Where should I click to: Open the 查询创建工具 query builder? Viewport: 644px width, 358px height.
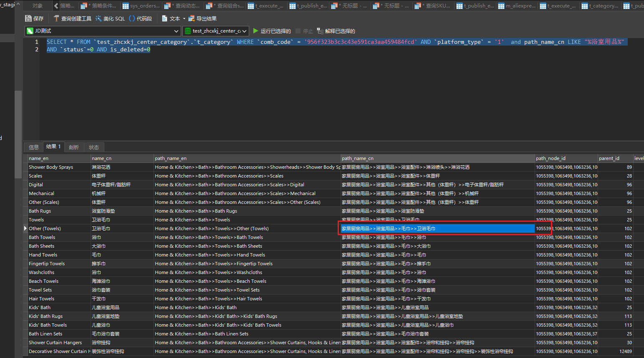pos(72,18)
